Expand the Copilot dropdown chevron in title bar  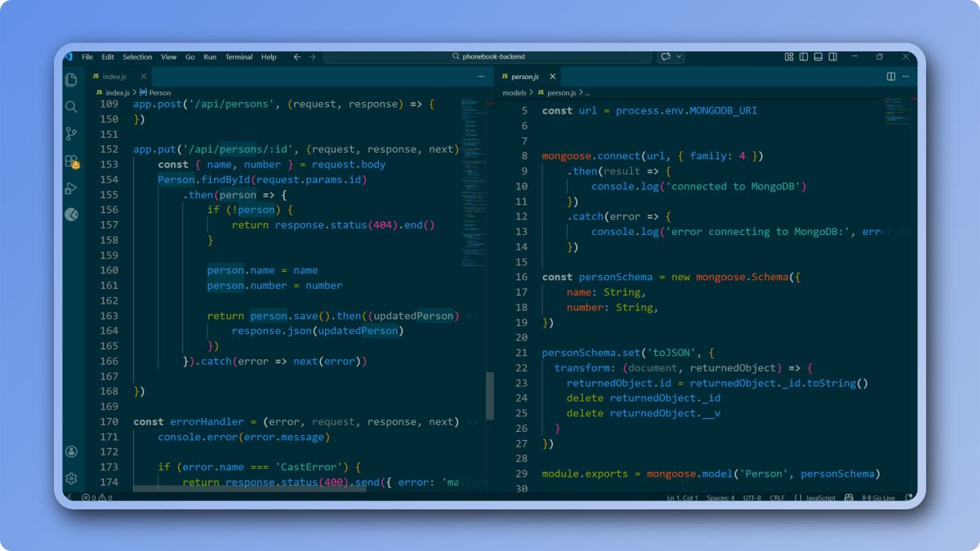tap(679, 57)
